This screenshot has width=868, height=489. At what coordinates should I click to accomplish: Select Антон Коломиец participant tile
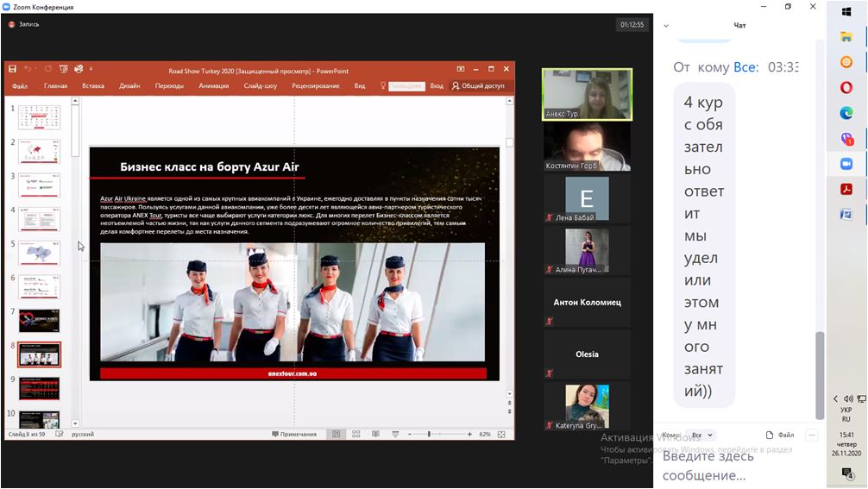588,302
